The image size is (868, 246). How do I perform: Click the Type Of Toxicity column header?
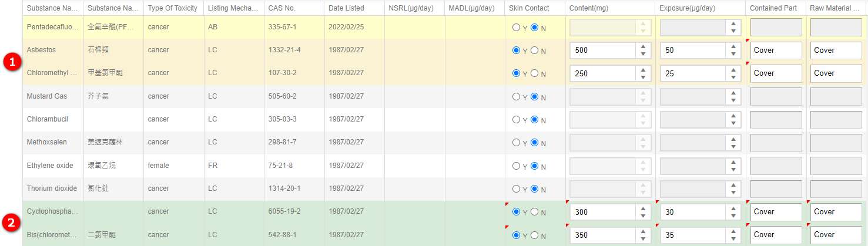pyautogui.click(x=173, y=8)
